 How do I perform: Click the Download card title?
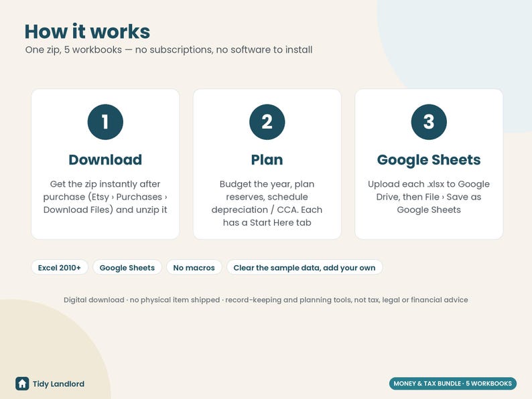point(105,160)
